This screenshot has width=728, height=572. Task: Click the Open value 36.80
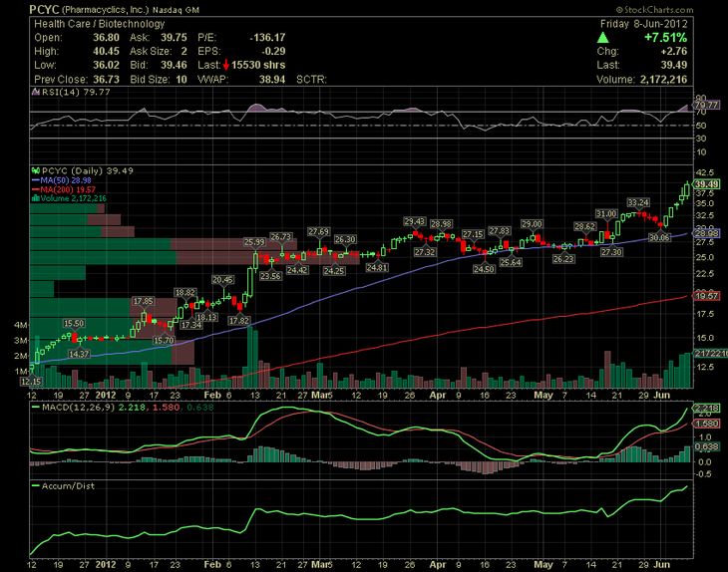pos(106,37)
